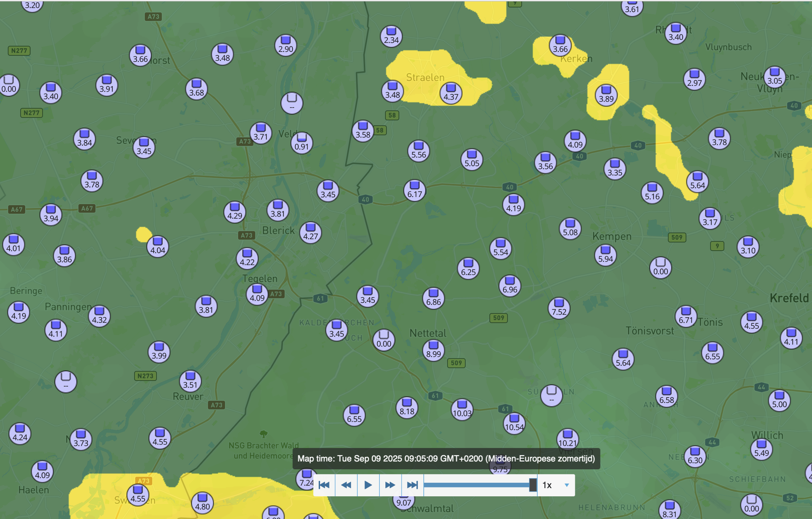Click the 4.27 station beside Blerick

pyautogui.click(x=311, y=233)
